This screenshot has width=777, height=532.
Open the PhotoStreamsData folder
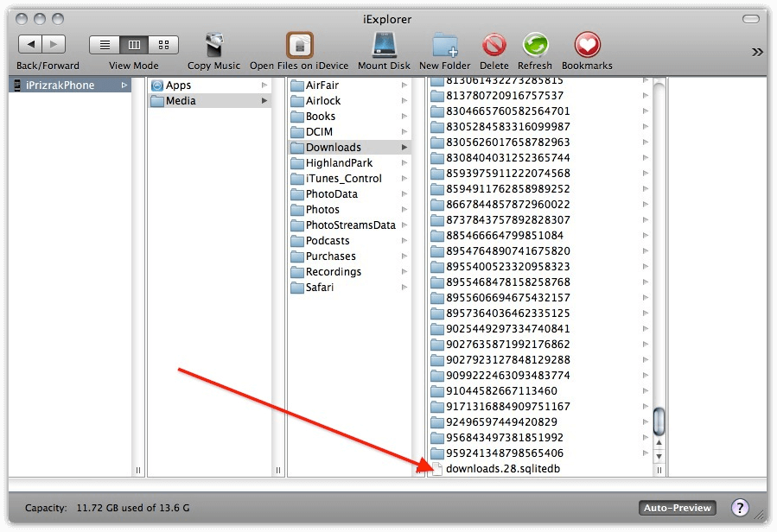pos(350,225)
